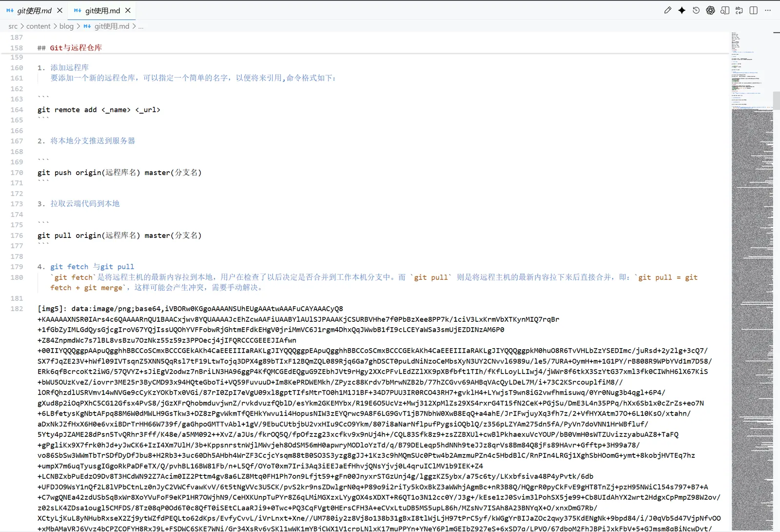The image size is (780, 532).
Task: Click line number 182 in the gutter
Action: tap(17, 309)
